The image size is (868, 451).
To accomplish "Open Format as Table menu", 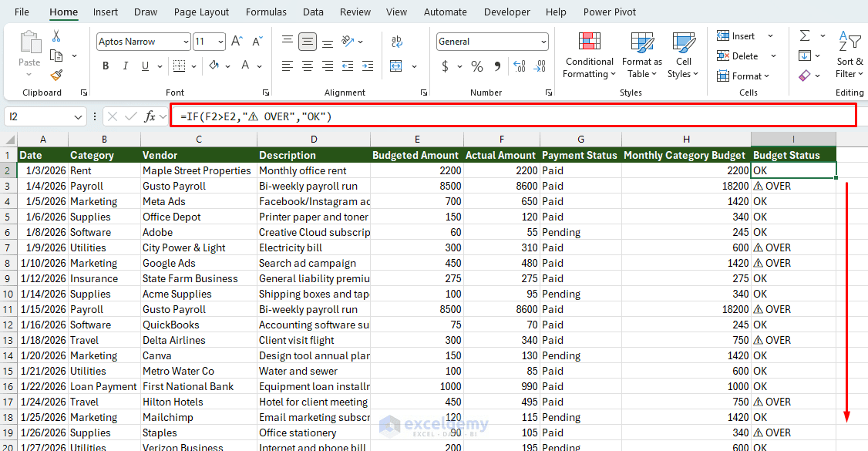I will (641, 56).
